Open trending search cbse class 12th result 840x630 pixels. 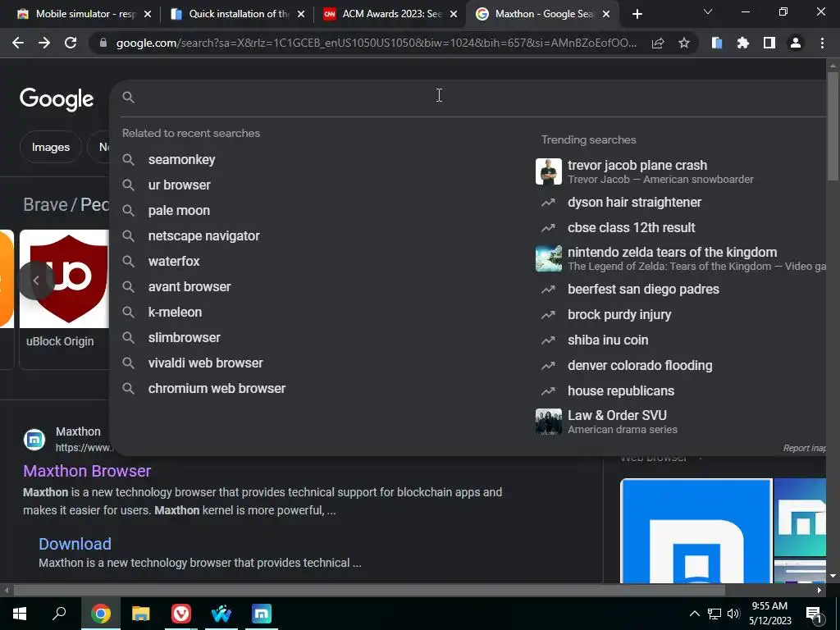(631, 228)
